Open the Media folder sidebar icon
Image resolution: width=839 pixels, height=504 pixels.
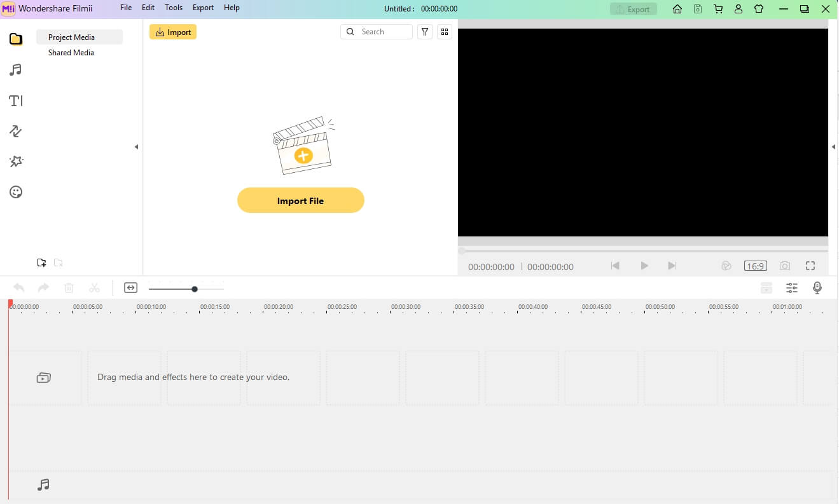[x=16, y=39]
